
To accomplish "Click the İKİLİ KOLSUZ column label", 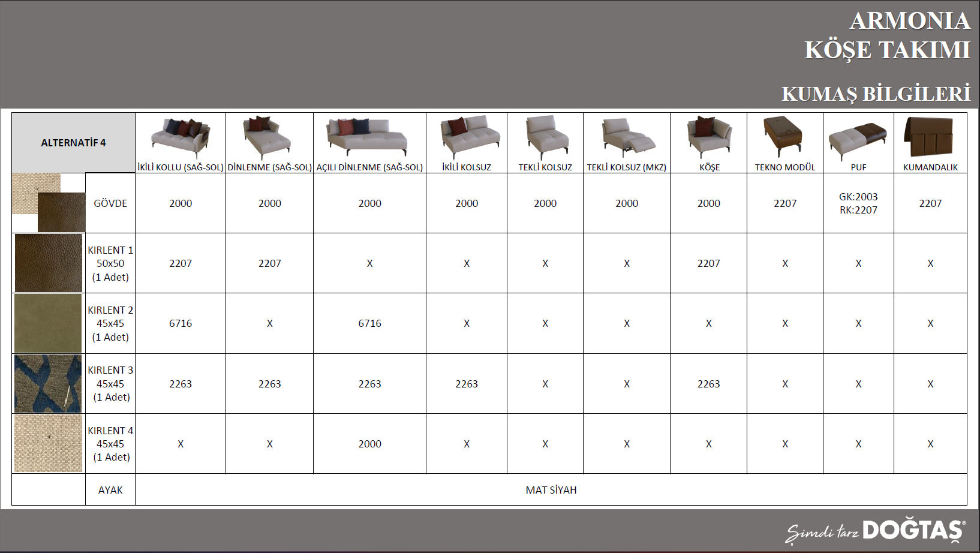I will (x=467, y=167).
